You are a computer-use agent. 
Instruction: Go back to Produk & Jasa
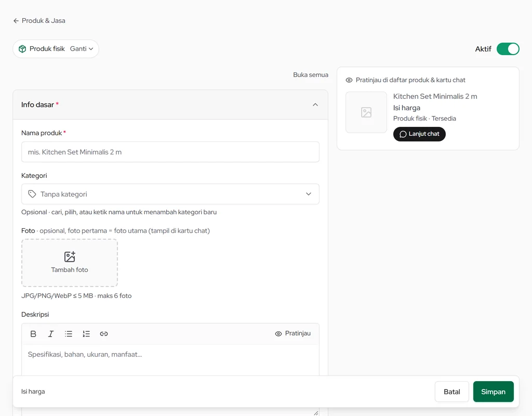[x=44, y=21]
